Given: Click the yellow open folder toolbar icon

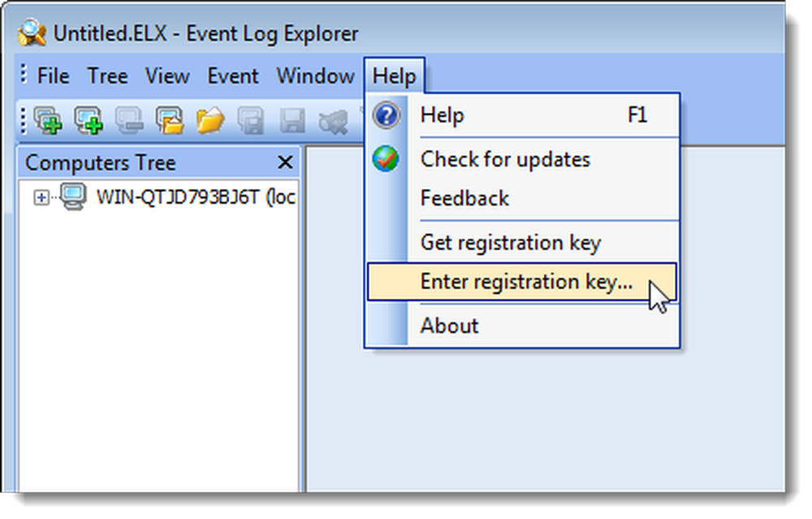Looking at the screenshot, I should tap(209, 121).
